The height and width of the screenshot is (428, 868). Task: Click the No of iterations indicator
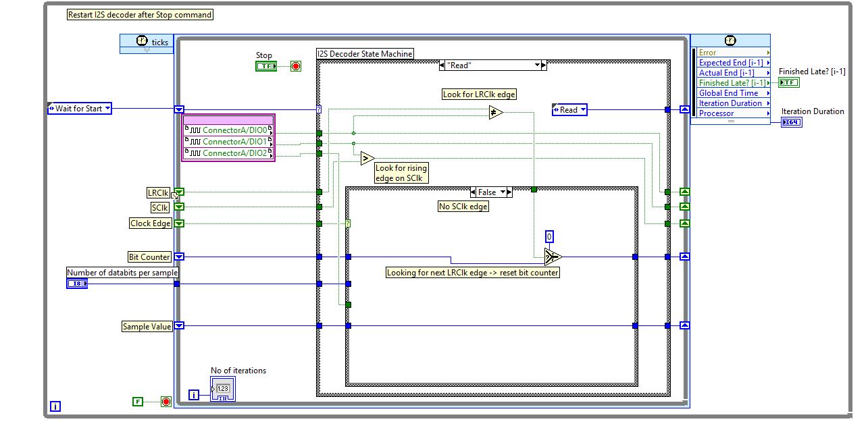click(x=222, y=390)
